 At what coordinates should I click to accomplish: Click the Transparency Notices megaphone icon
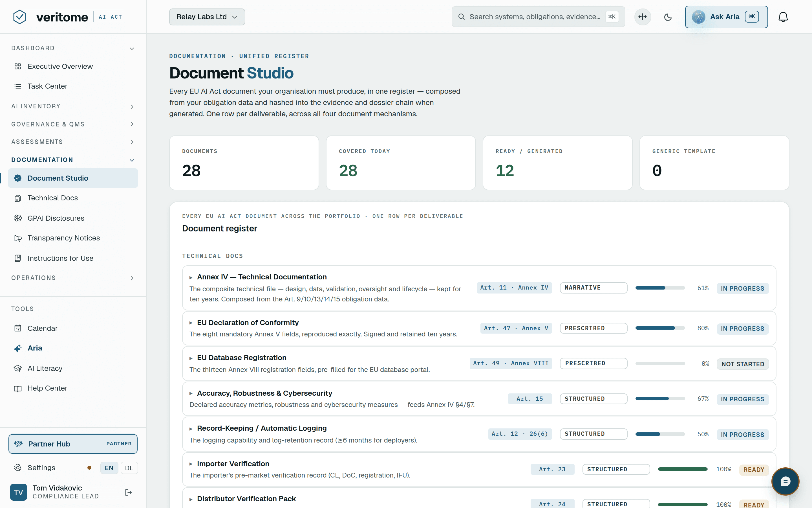(18, 238)
